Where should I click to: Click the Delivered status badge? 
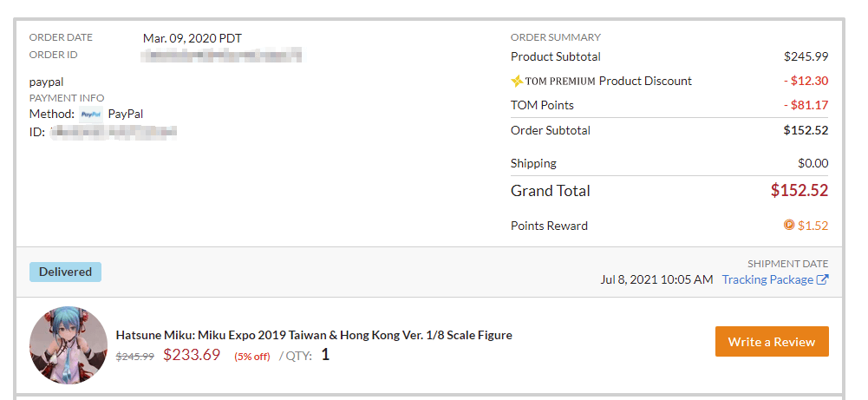pos(65,272)
